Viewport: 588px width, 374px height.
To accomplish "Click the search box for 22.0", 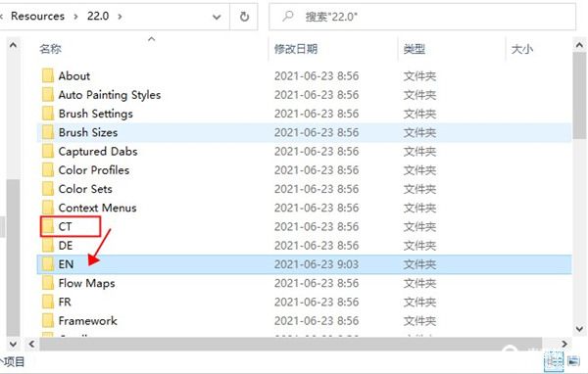I will (422, 17).
